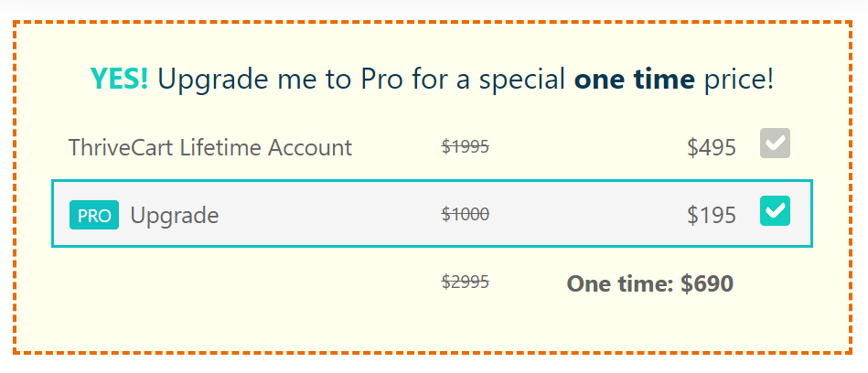The image size is (868, 373).
Task: Select the ThriveCart Lifetime Account label
Action: (209, 147)
